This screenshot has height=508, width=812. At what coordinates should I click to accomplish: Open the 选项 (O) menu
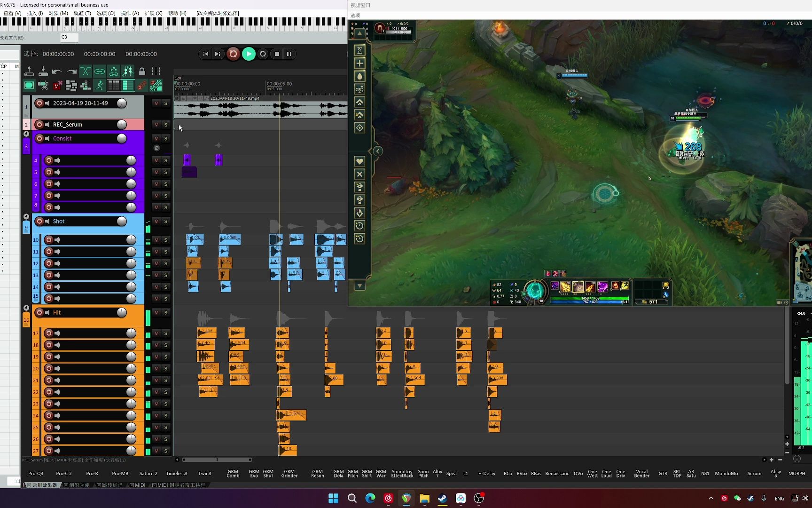point(106,13)
